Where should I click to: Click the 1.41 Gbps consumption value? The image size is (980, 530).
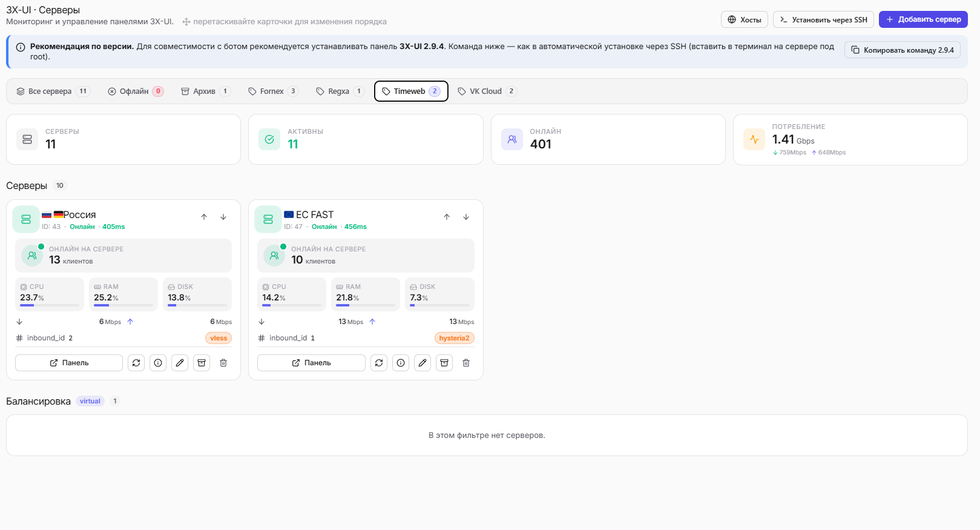tap(793, 139)
